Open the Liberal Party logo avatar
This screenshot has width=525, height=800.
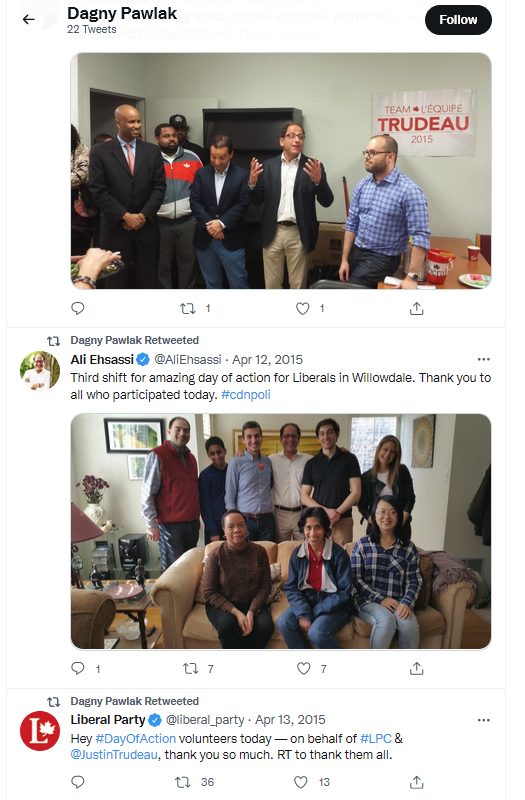(40, 731)
